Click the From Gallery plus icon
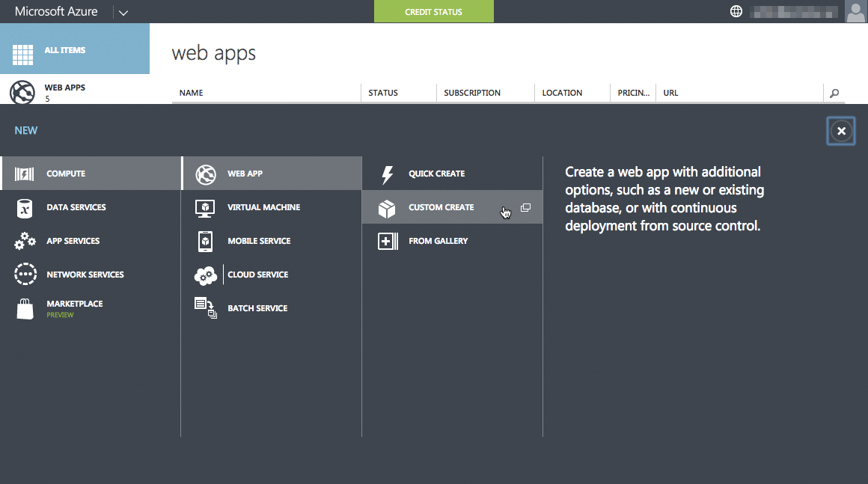Image resolution: width=868 pixels, height=484 pixels. tap(388, 241)
